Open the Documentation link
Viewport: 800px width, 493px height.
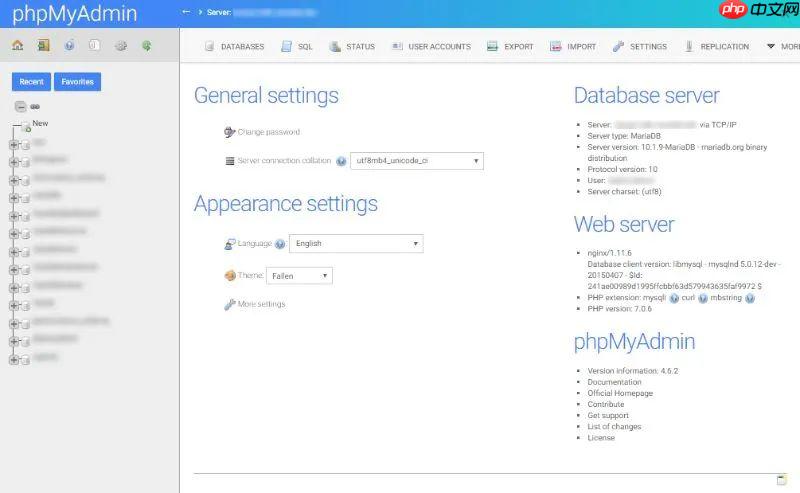pyautogui.click(x=614, y=382)
